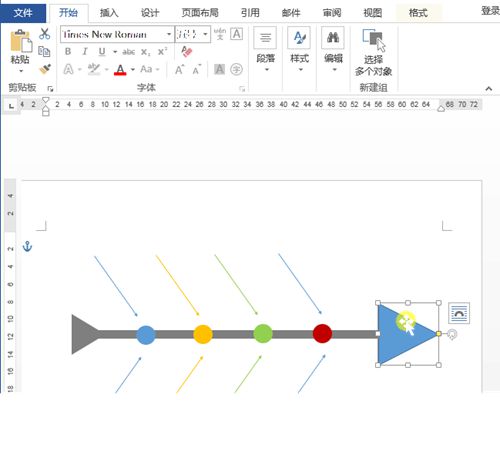Toggle Italic formatting
The image size is (500, 471).
[85, 52]
